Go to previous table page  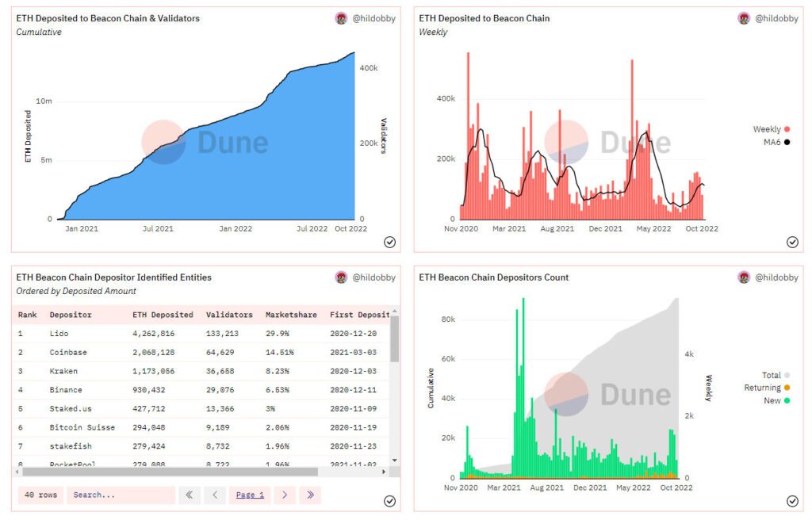215,495
